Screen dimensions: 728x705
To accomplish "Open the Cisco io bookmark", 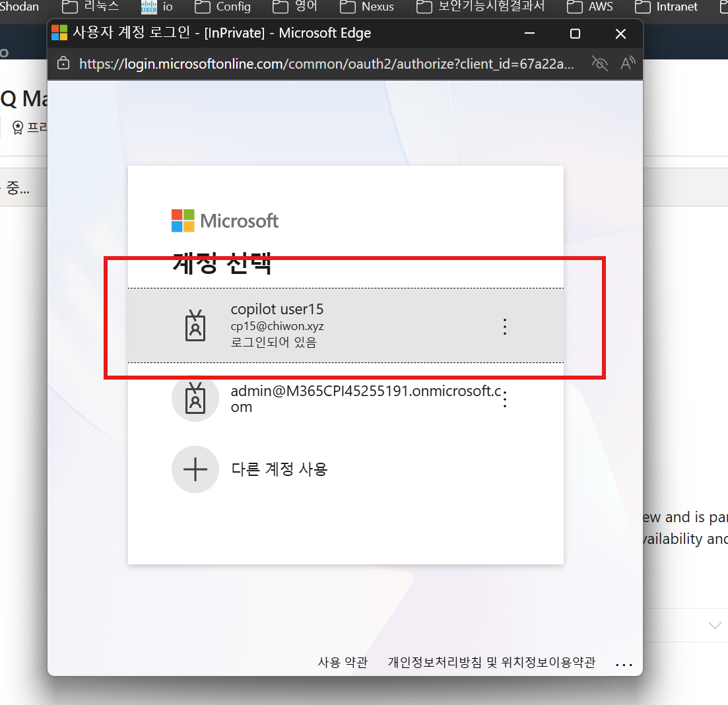I will 156,7.
